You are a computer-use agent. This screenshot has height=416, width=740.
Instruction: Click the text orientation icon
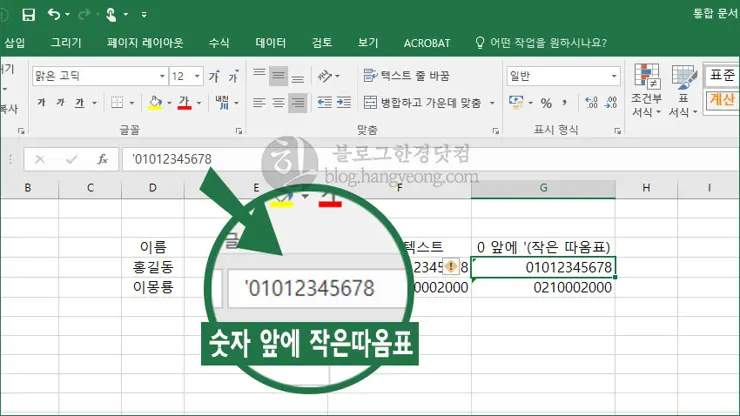(325, 76)
